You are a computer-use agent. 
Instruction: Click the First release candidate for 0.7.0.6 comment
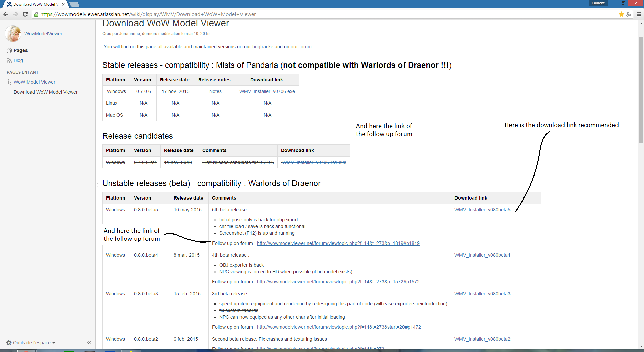pyautogui.click(x=238, y=162)
